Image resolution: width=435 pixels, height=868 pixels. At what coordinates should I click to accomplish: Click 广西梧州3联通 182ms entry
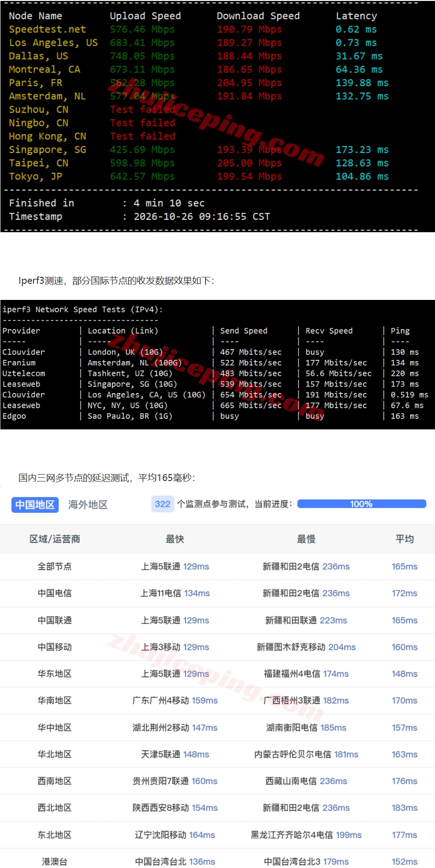tap(306, 700)
